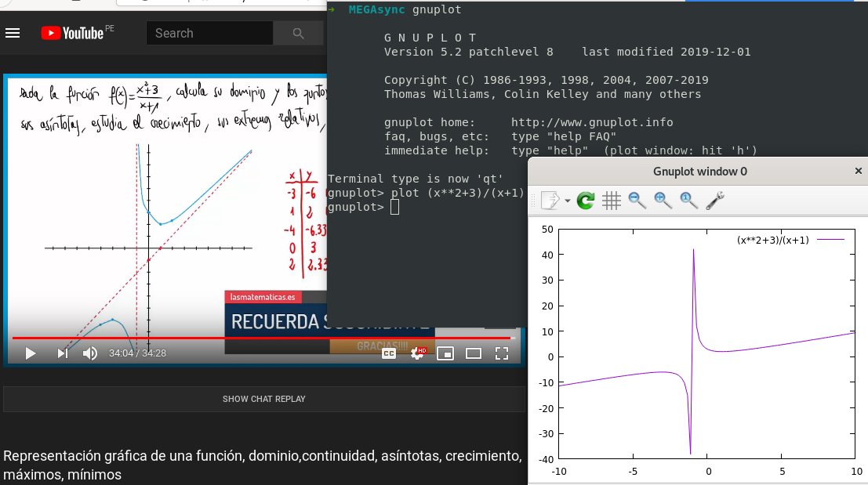Click the green Replot icon in Gnuplot

click(x=585, y=201)
